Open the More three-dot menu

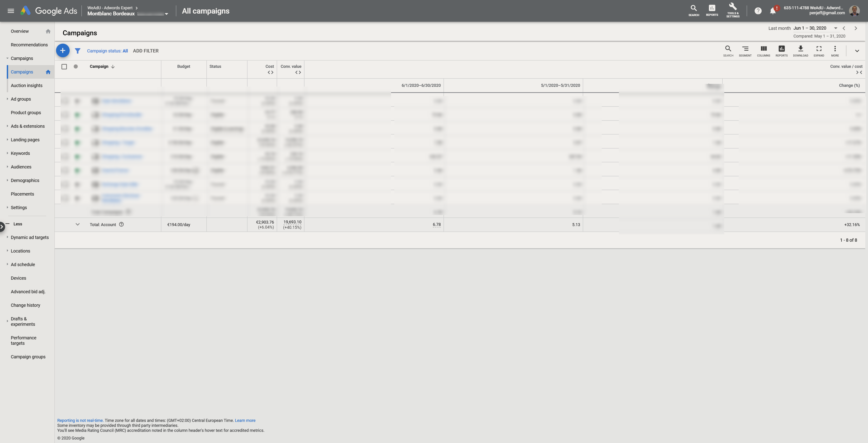pyautogui.click(x=835, y=51)
